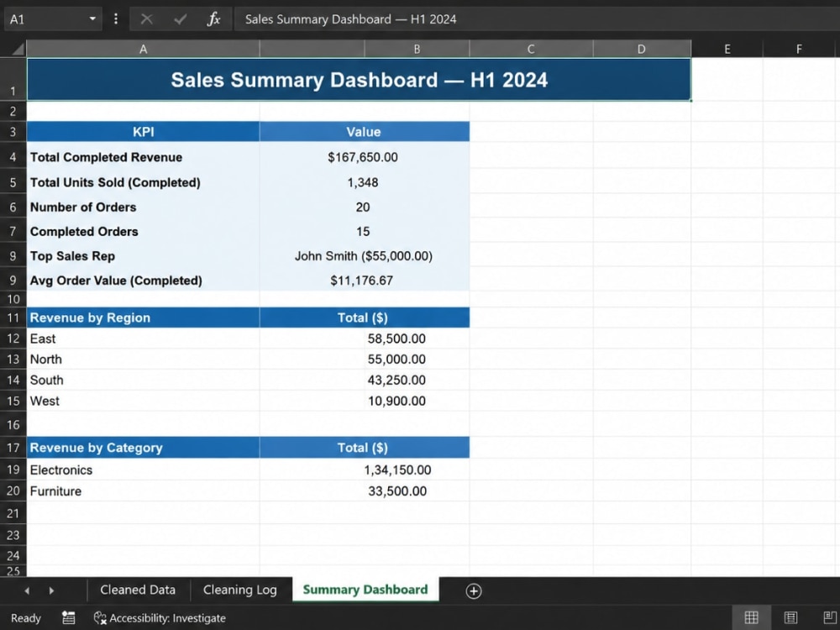Screen dimensions: 840x630
Task: Select the Top Sales Rep label cell
Action: tap(143, 256)
